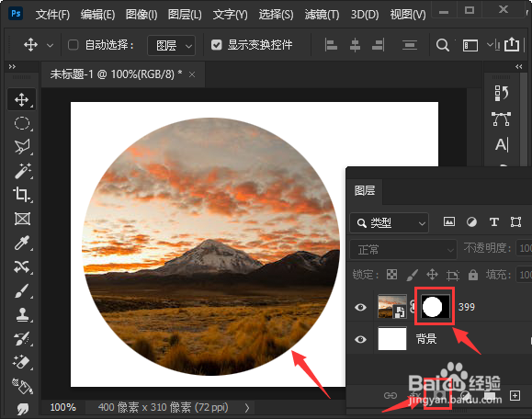This screenshot has height=419, width=532.
Task: Filter layers by shape layers
Action: pyautogui.click(x=515, y=222)
